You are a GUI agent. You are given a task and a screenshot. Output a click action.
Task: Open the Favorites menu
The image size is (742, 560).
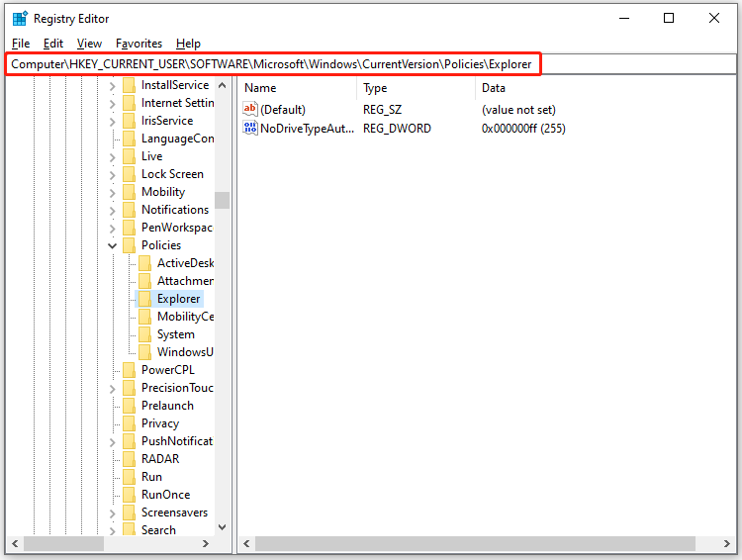[x=139, y=44]
